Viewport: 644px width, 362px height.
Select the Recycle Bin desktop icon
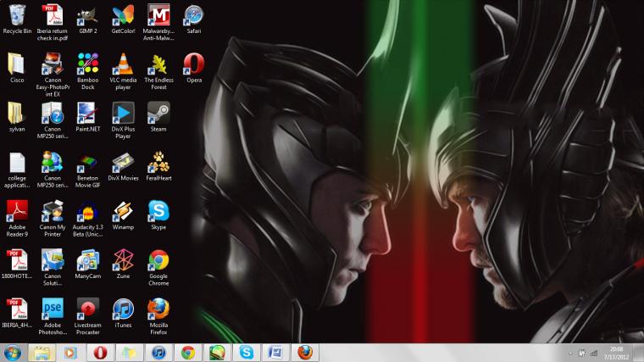(x=17, y=19)
